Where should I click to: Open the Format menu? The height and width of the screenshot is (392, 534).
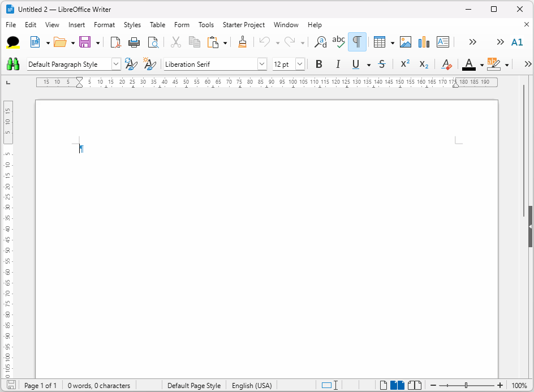[104, 25]
